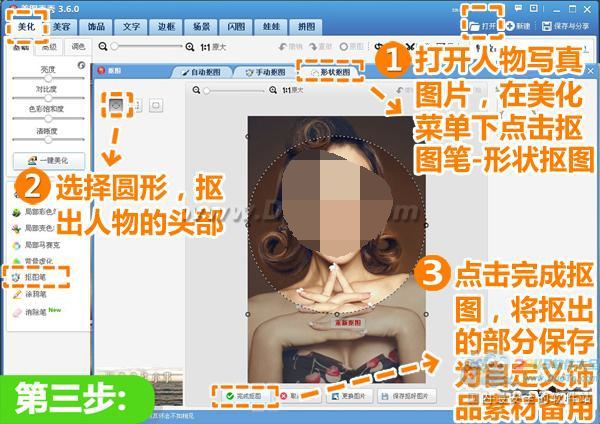
Task: Adjust the 清晰度 sharpness slider
Action: point(48,140)
